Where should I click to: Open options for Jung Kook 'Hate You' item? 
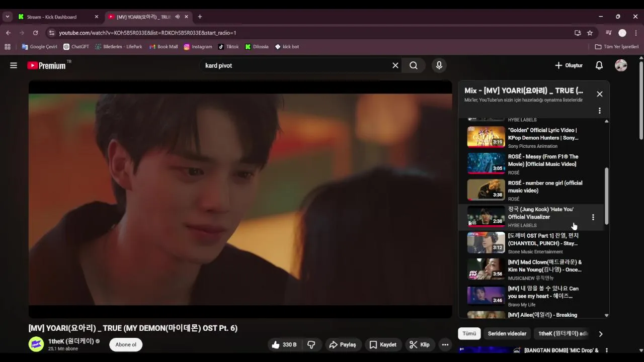tap(593, 217)
